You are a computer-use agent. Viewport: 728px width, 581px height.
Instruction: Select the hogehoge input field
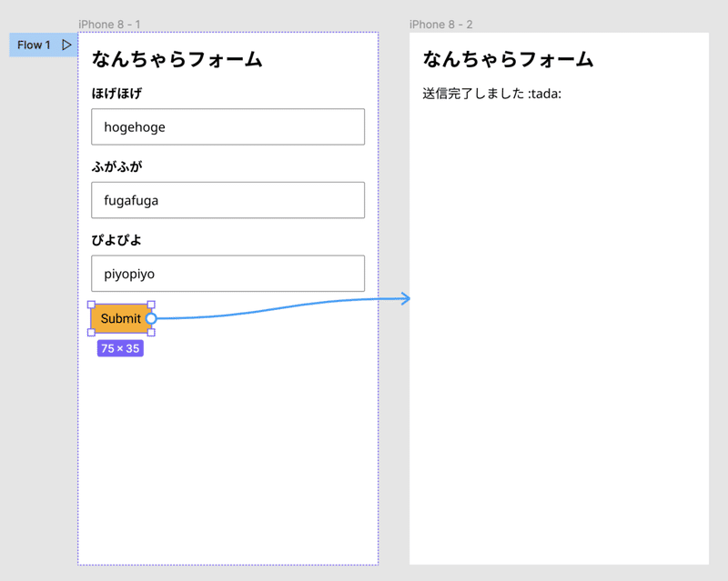coord(227,126)
